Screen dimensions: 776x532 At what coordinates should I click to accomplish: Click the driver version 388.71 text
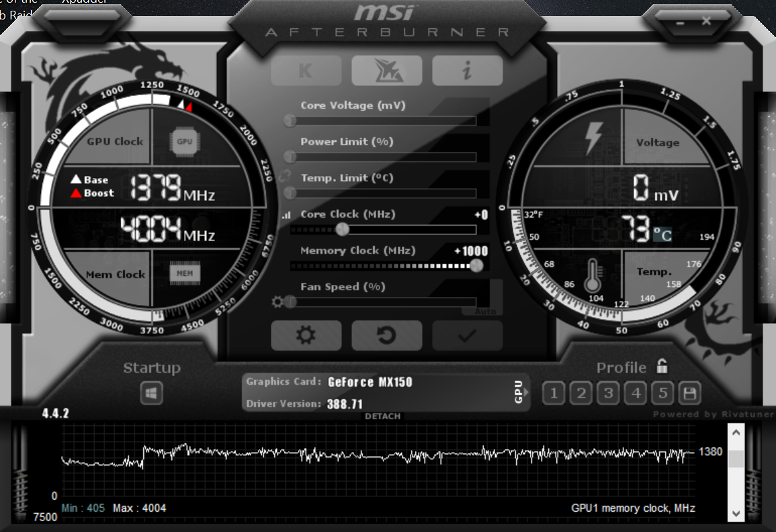[345, 404]
